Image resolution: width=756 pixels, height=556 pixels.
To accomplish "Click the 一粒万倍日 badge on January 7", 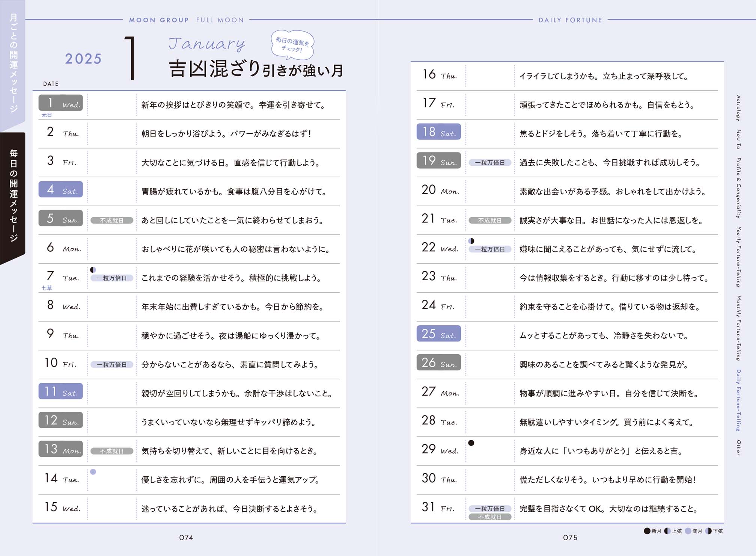I will [x=112, y=278].
